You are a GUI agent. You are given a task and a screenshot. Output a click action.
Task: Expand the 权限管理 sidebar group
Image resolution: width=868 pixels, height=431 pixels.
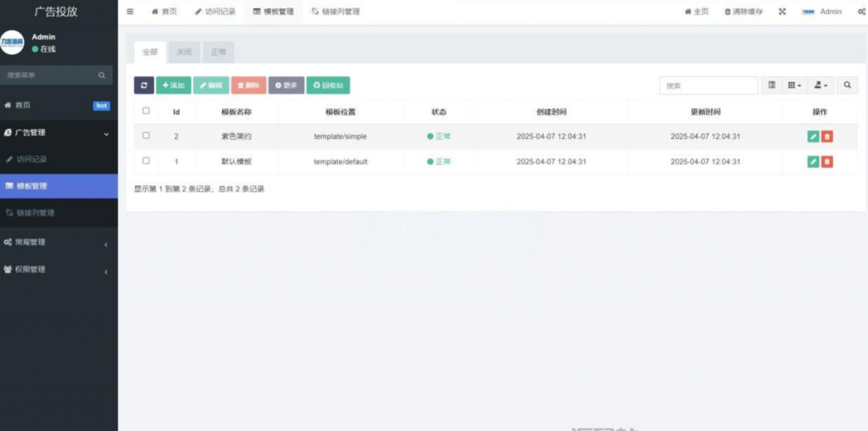[58, 269]
